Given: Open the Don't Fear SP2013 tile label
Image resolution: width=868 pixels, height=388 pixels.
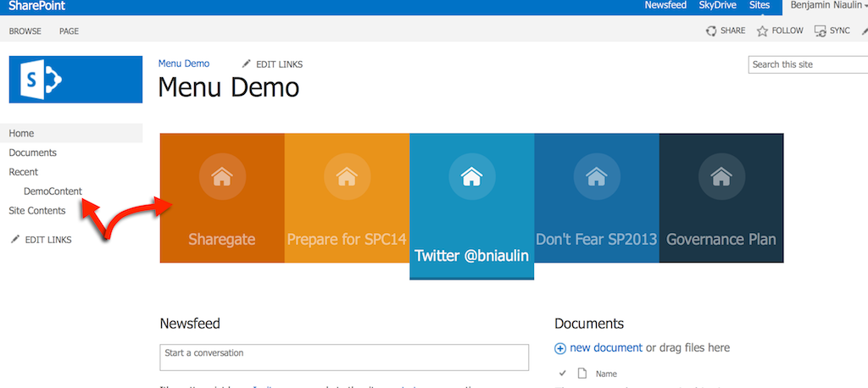Looking at the screenshot, I should tap(596, 240).
